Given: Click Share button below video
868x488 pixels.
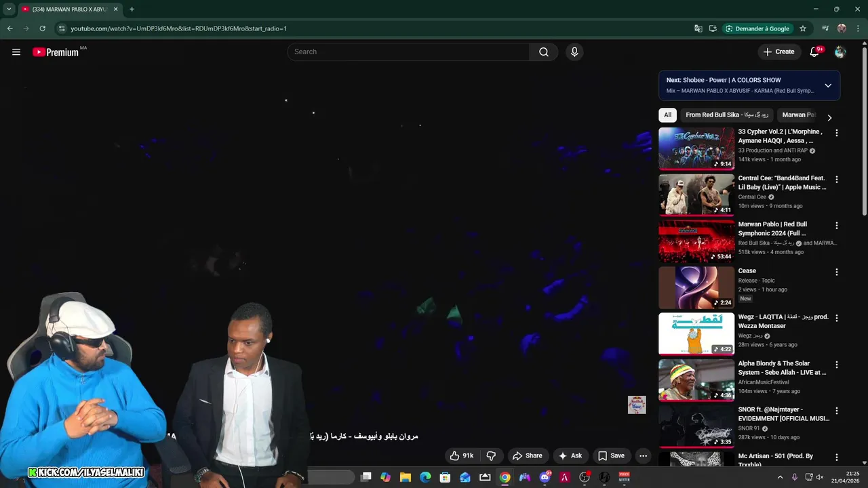Looking at the screenshot, I should pyautogui.click(x=527, y=456).
